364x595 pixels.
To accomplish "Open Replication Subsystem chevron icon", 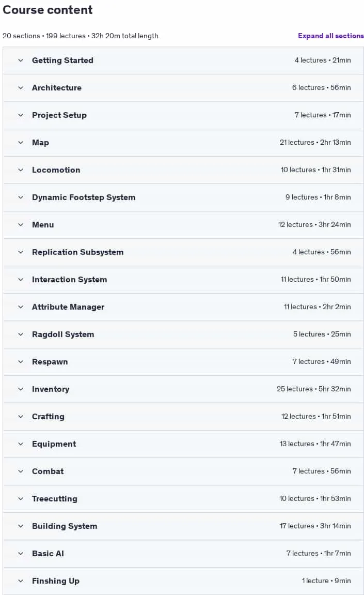I will (x=21, y=252).
